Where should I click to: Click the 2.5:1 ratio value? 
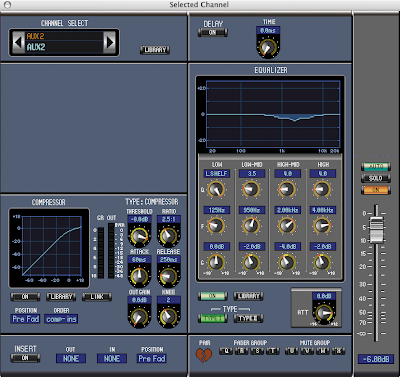coord(169,219)
